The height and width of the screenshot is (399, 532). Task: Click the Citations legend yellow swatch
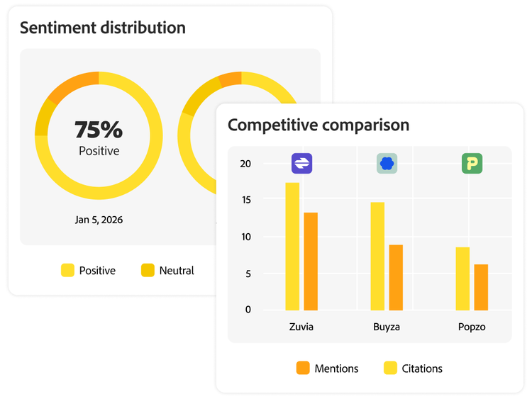click(390, 368)
